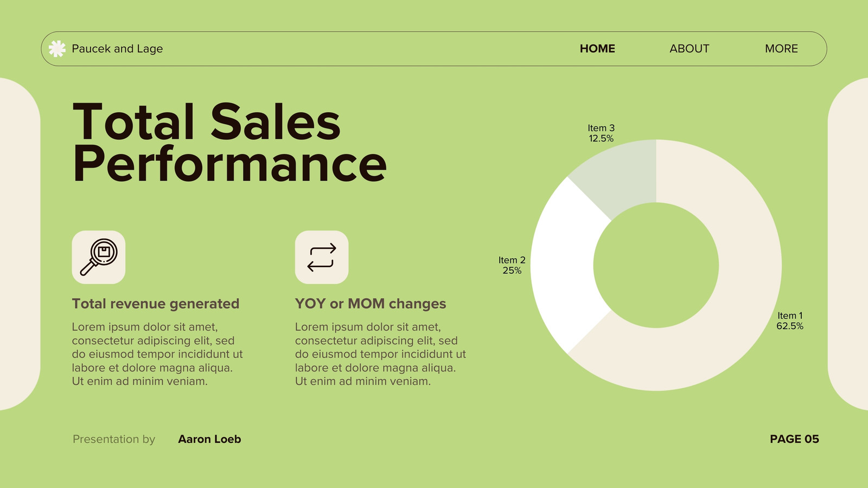Click the Total revenue generated heading

(156, 304)
